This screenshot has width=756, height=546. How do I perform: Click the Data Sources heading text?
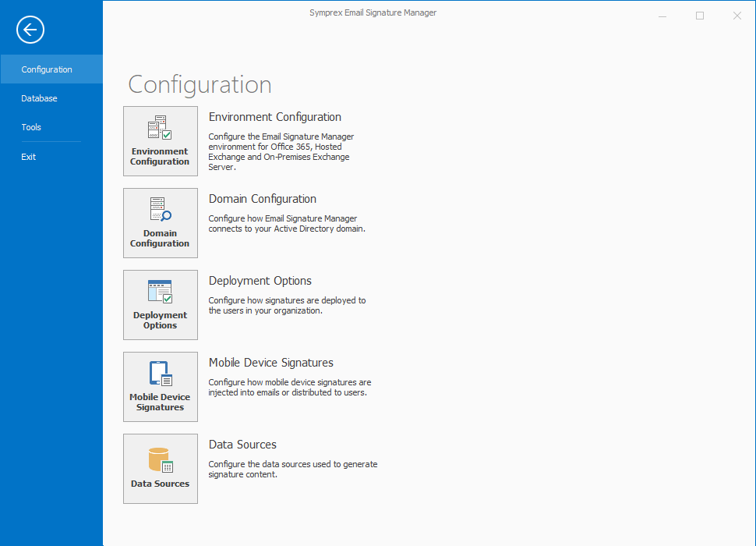coord(242,445)
